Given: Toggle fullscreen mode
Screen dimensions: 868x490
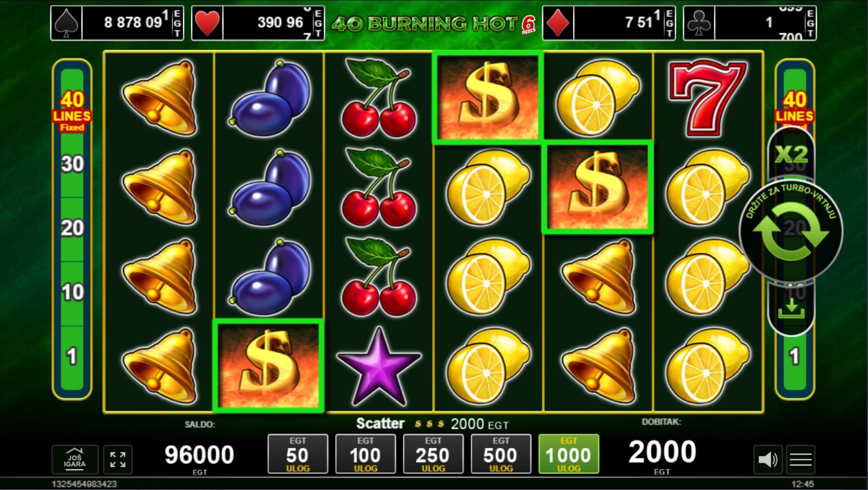Looking at the screenshot, I should pyautogui.click(x=118, y=459).
